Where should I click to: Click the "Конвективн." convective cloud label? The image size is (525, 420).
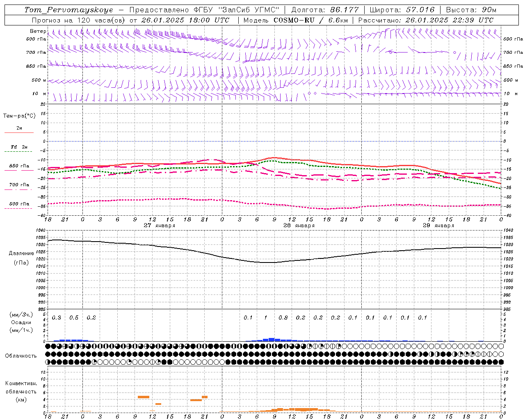point(21,383)
